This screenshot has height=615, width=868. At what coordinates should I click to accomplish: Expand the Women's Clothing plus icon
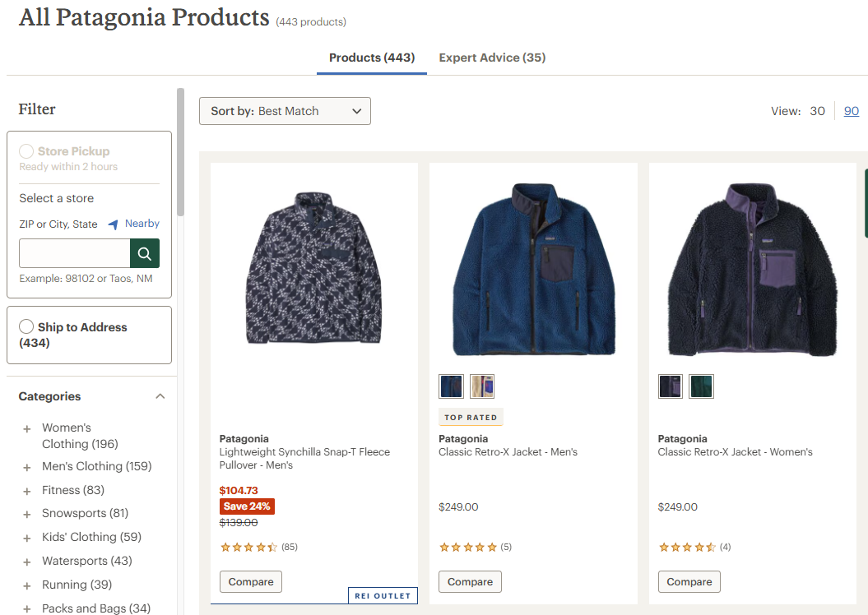coord(27,428)
